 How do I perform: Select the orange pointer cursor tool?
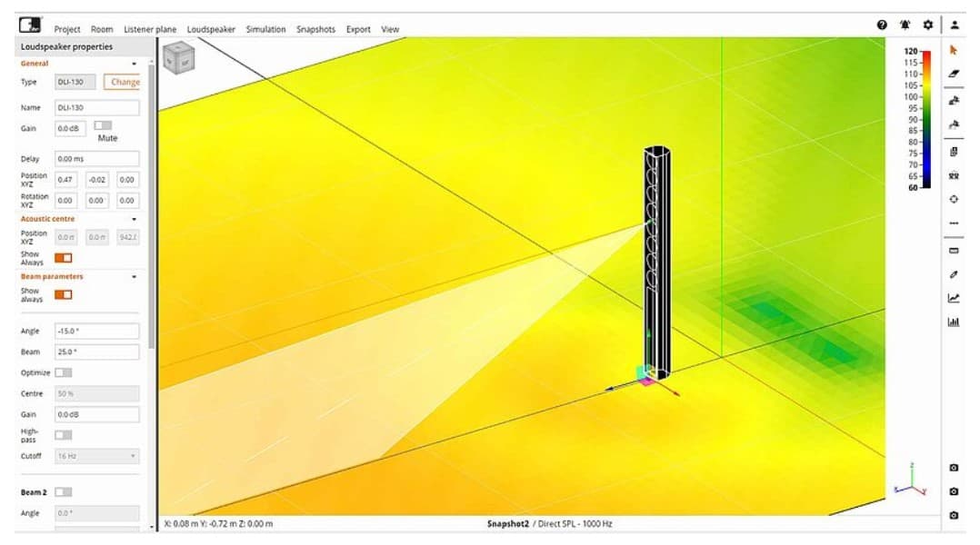954,51
